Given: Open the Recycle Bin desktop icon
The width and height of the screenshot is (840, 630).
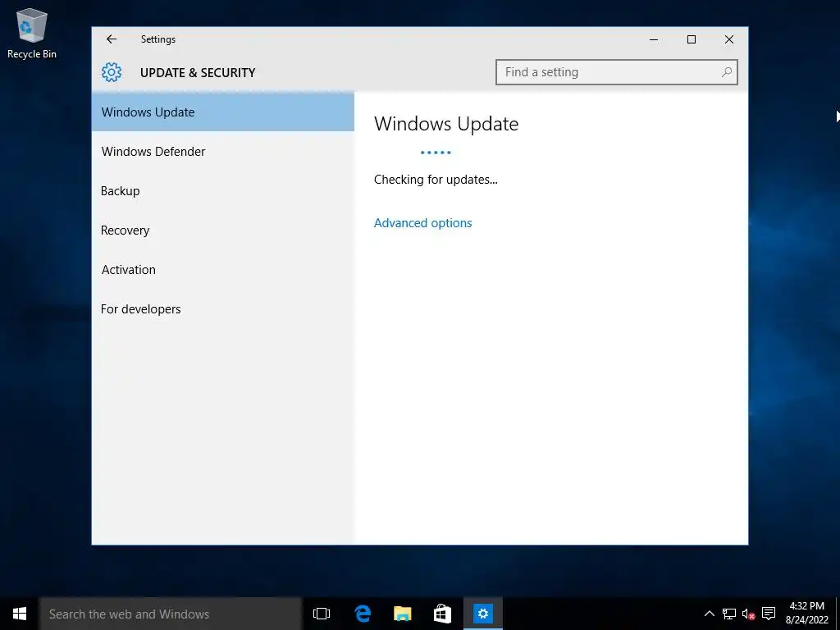Looking at the screenshot, I should [32, 33].
